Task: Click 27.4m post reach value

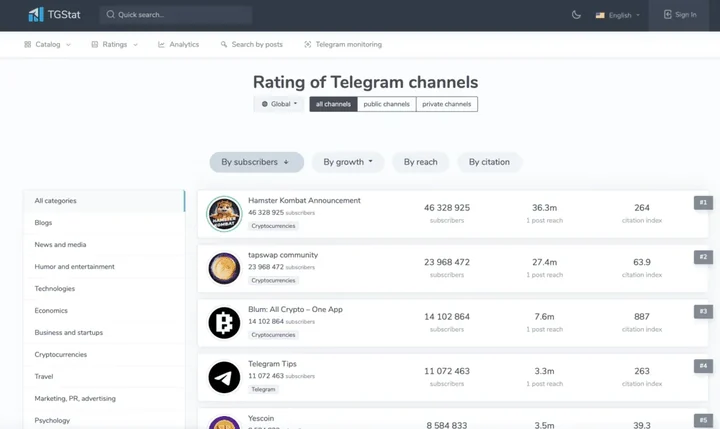Action: (545, 262)
